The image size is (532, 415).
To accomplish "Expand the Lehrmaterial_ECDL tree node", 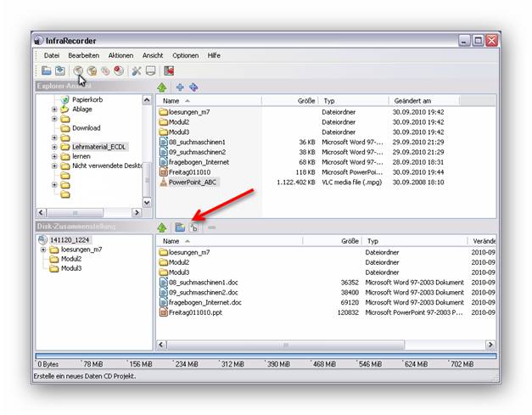I will tap(54, 147).
